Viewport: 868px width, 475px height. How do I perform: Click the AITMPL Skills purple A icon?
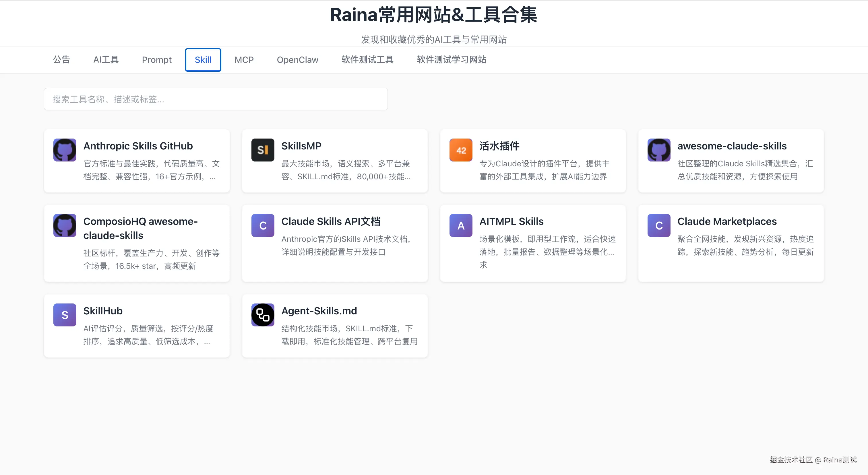[461, 225]
